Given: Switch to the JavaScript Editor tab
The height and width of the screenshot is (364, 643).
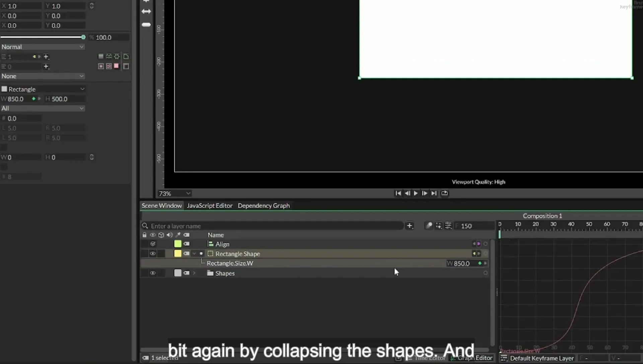Looking at the screenshot, I should [x=210, y=206].
